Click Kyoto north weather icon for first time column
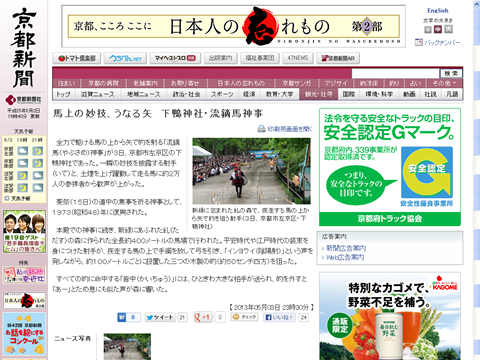Image resolution: width=480 pixels, height=360 pixels. tap(23, 151)
